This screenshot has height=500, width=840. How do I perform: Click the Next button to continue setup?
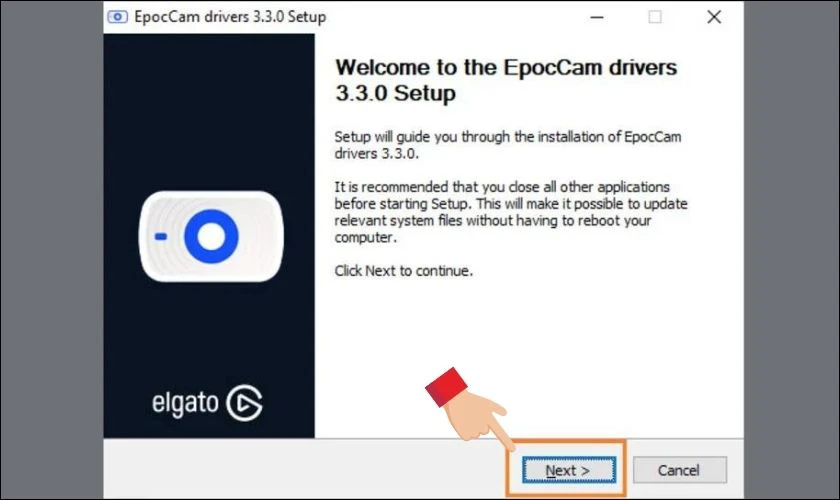[569, 470]
